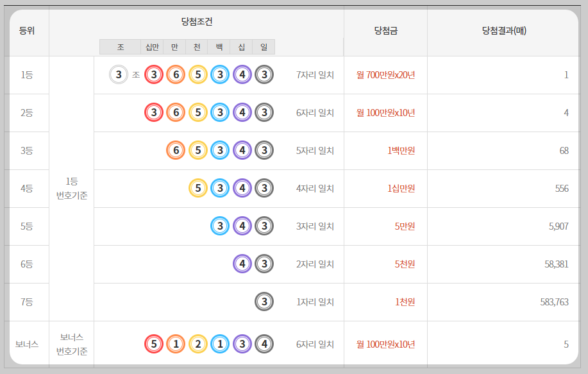Click the purple 4 ball in the 5등 row
The width and height of the screenshot is (588, 374).
pyautogui.click(x=242, y=226)
